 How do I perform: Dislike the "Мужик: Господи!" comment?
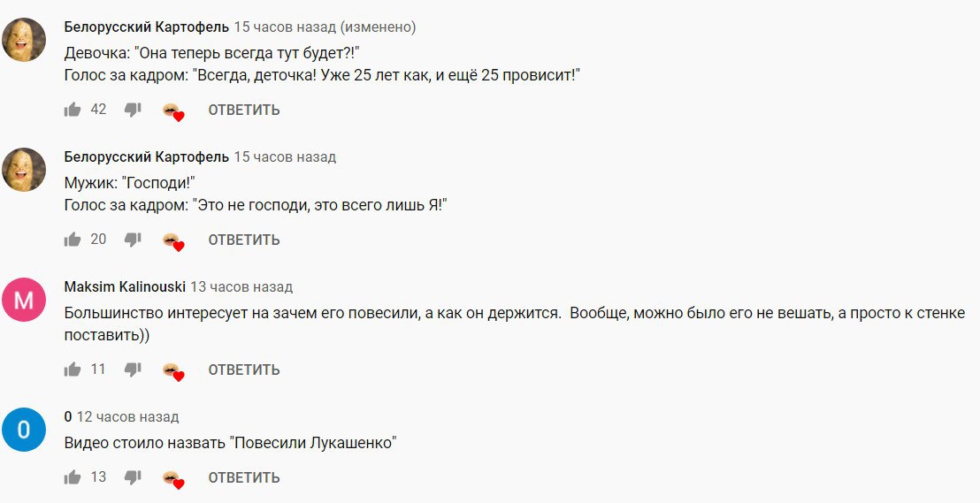pyautogui.click(x=133, y=240)
